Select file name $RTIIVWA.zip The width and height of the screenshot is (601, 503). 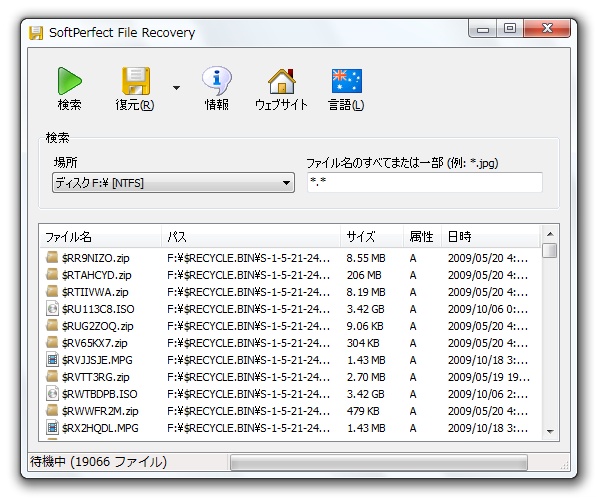[95, 292]
